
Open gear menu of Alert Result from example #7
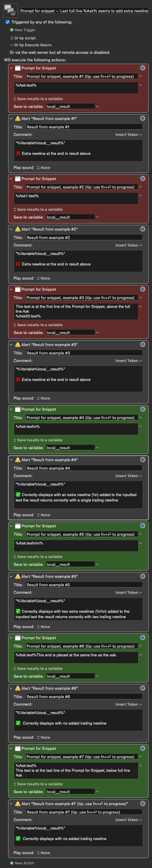pyautogui.click(x=143, y=803)
